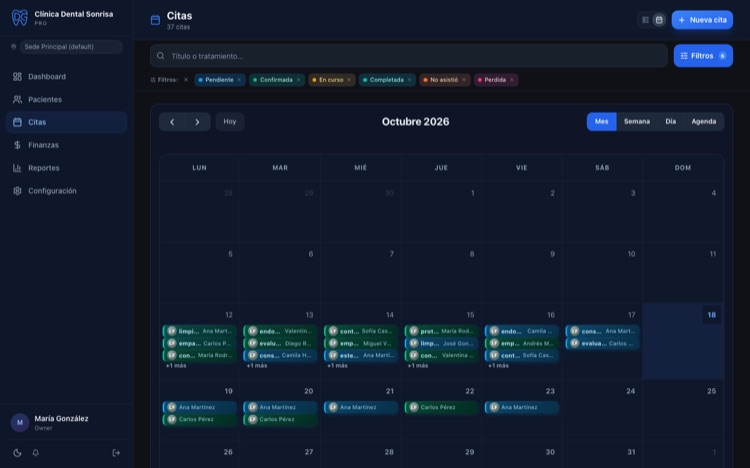
Task: Open the Sede Principal location selector
Action: point(71,47)
